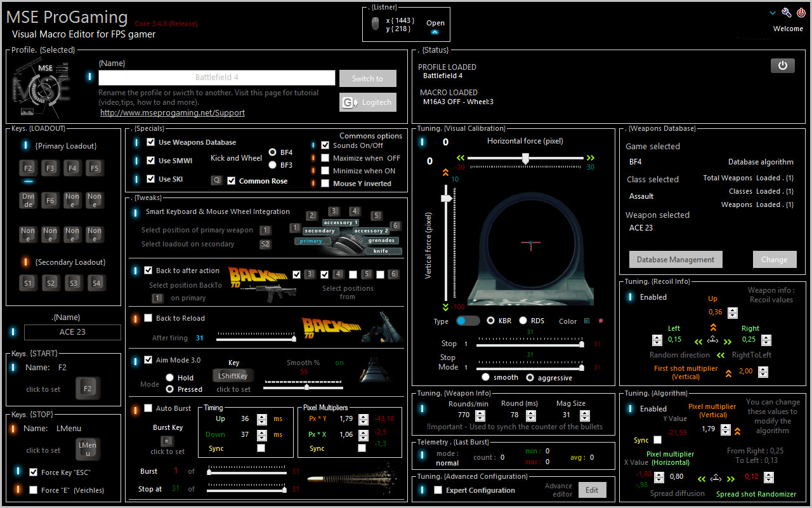Click the green chevron beside Random direction
Viewport: 812px width, 508px height.
coord(722,355)
